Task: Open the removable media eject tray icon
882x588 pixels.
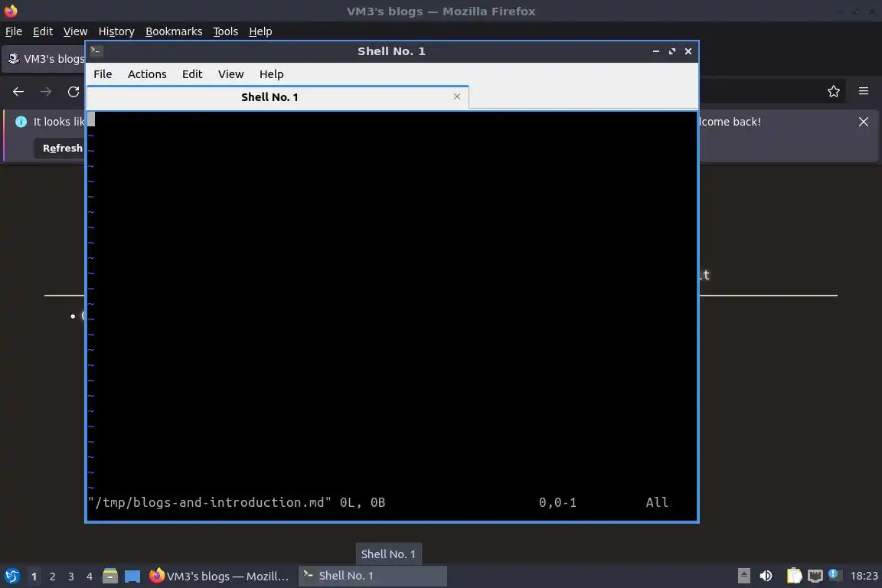Action: 743,576
